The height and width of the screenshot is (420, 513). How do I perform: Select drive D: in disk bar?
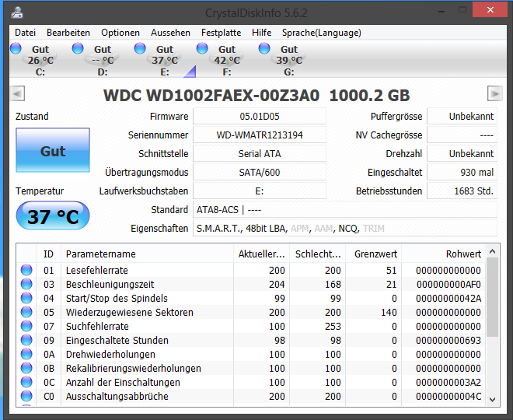pyautogui.click(x=103, y=61)
